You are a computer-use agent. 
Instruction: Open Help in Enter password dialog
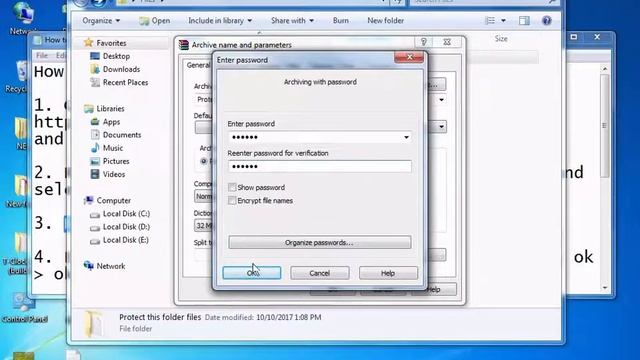[x=388, y=273]
